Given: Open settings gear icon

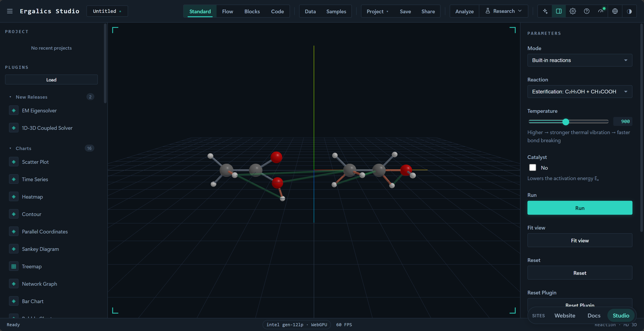Looking at the screenshot, I should click(573, 11).
